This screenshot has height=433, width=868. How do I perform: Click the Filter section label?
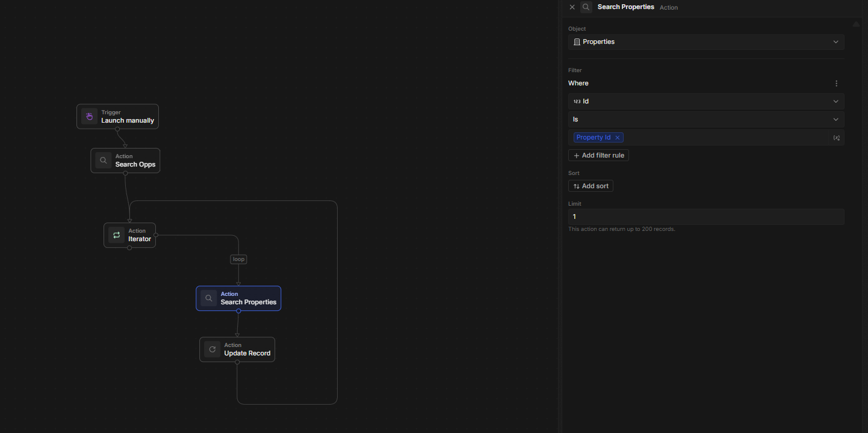click(575, 70)
